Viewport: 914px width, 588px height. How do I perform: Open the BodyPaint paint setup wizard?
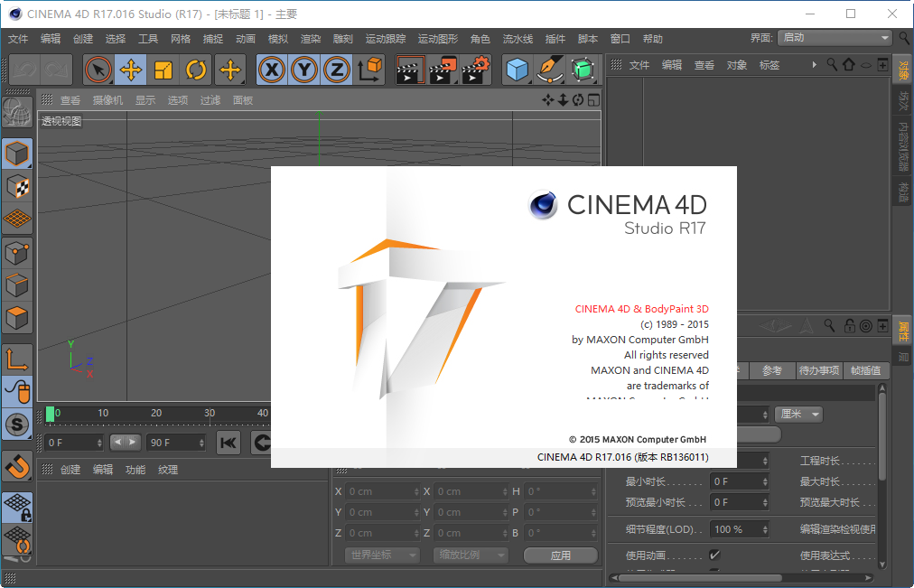coord(583,70)
